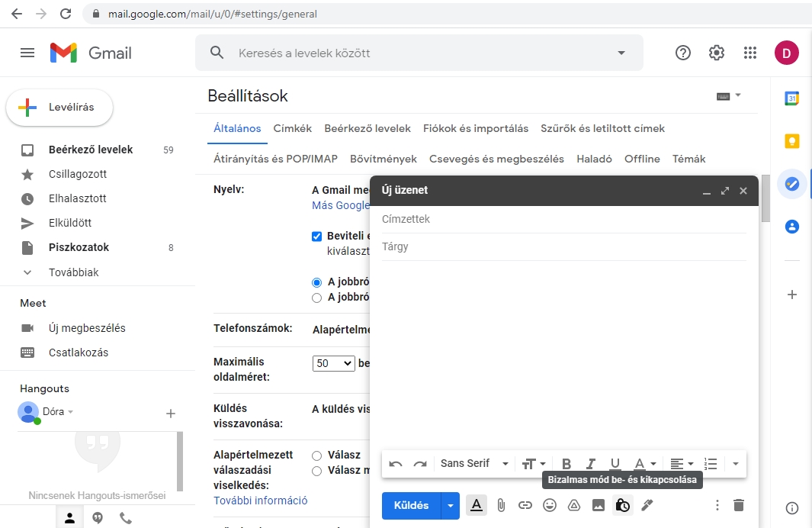Expand send options arrow beside Küldés
The height and width of the screenshot is (528, 812).
451,505
